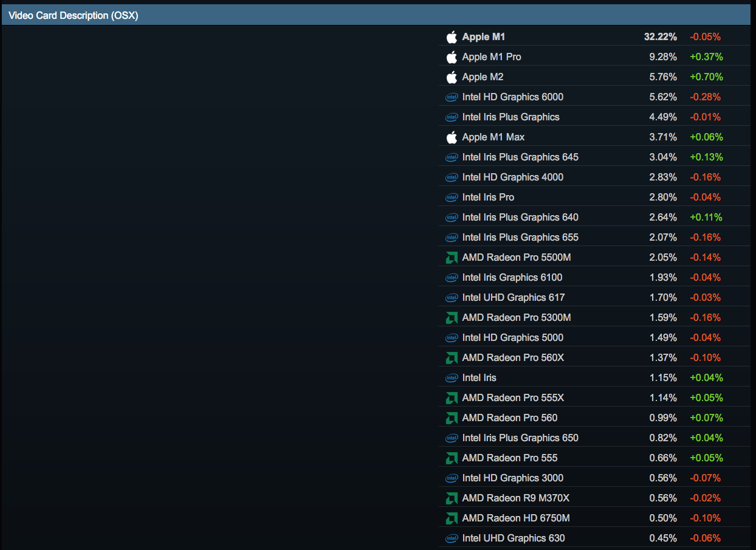
Task: Click the Intel logo beside Iris Plus Graphics 640
Action: click(452, 218)
